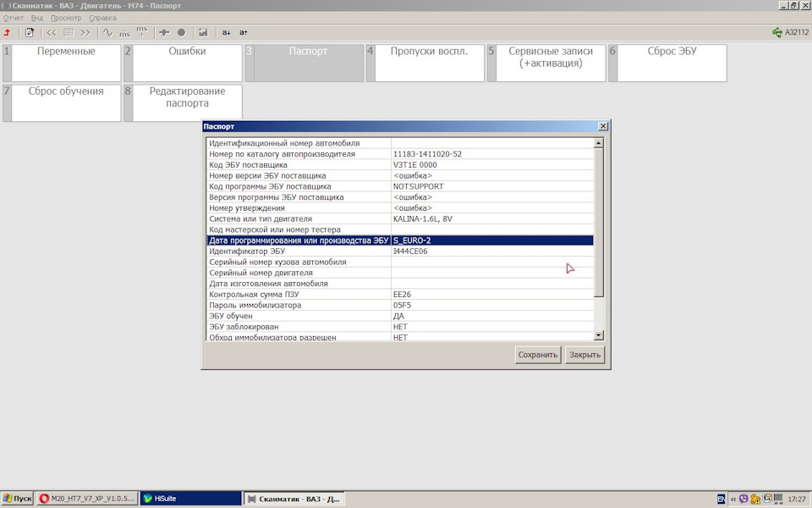Click the 'a↑' increase font icon
Image resolution: width=812 pixels, height=508 pixels.
pyautogui.click(x=244, y=33)
